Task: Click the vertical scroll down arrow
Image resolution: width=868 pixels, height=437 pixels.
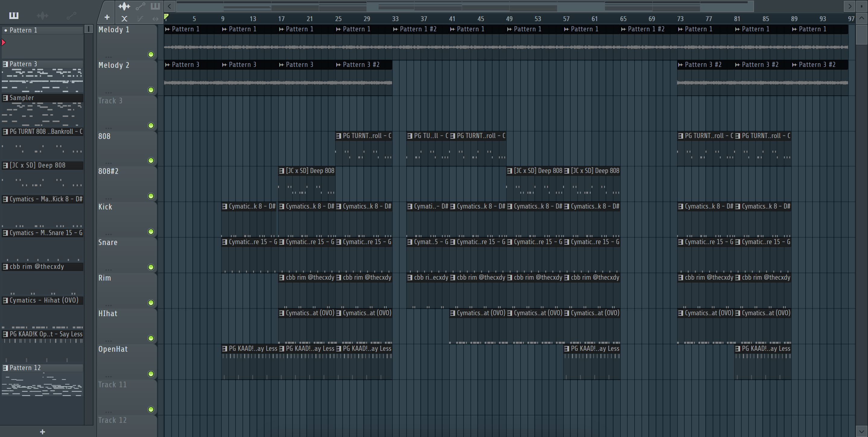Action: pyautogui.click(x=862, y=431)
